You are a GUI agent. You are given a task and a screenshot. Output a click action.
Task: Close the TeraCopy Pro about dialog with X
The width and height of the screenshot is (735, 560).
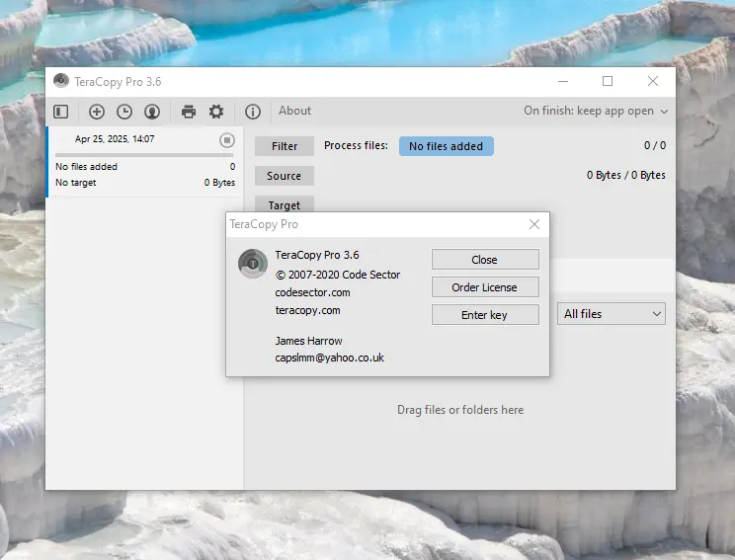[534, 224]
